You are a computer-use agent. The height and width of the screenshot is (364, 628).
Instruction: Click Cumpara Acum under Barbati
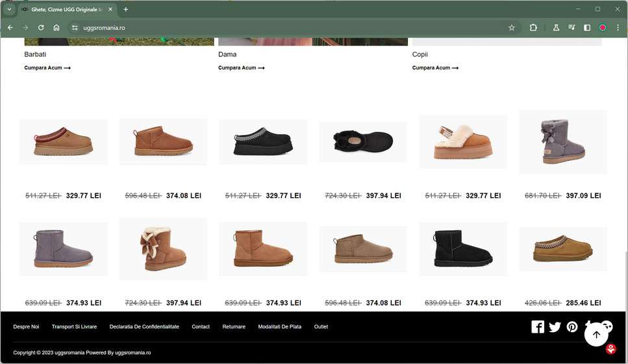coord(47,67)
